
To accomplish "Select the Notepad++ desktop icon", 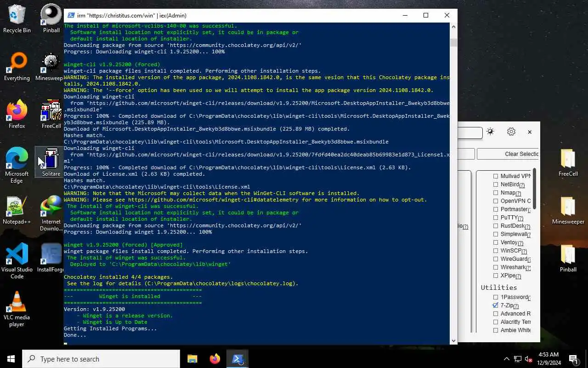I will pos(17,210).
